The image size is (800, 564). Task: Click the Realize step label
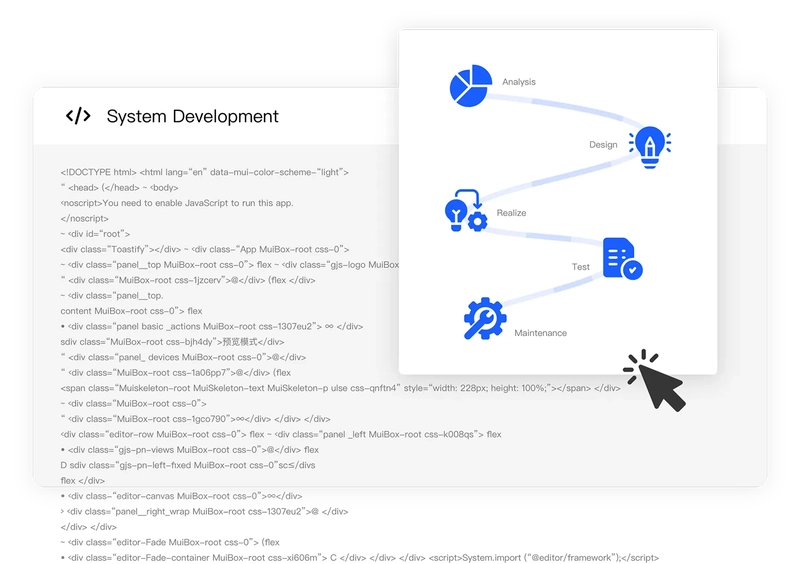point(511,213)
